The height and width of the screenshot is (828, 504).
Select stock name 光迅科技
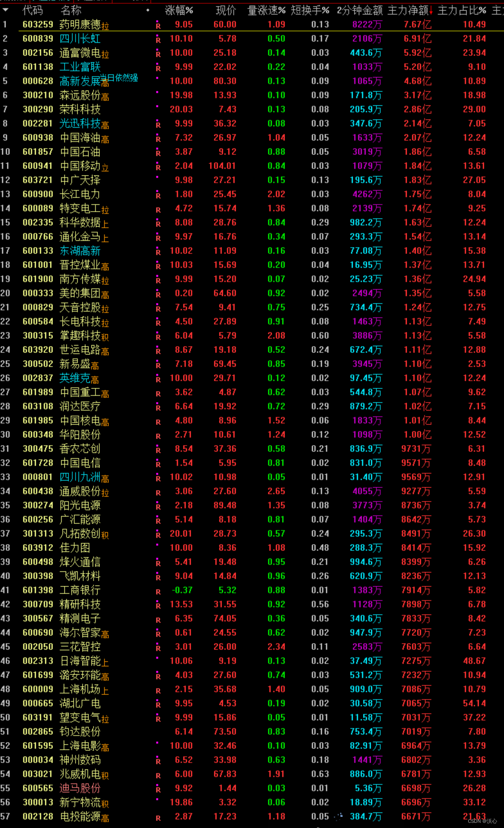(x=80, y=123)
